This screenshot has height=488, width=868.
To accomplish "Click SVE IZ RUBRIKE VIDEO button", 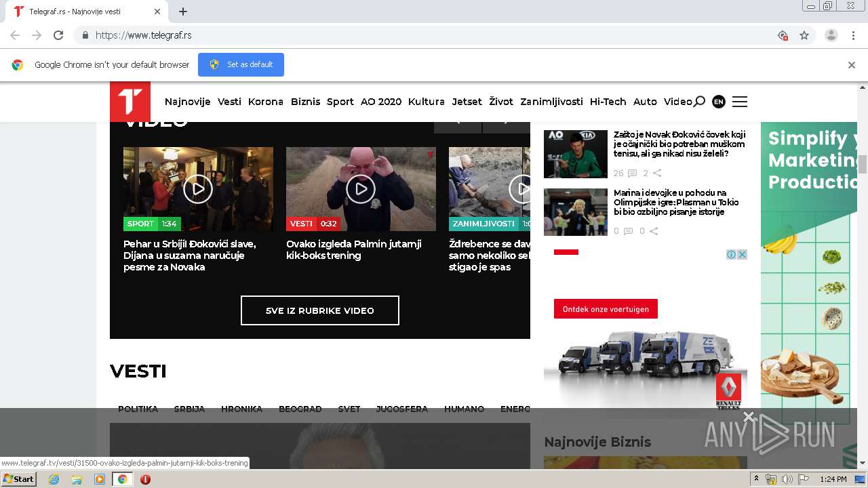I will click(x=320, y=310).
